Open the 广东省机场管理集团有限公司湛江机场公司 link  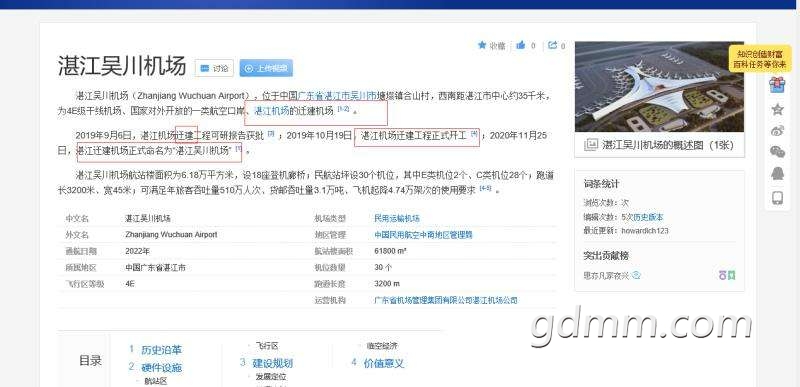445,300
